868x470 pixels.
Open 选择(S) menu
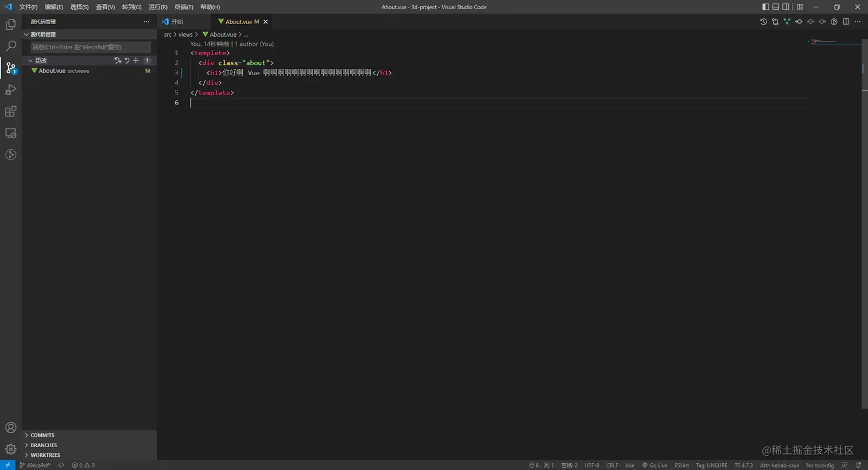79,7
